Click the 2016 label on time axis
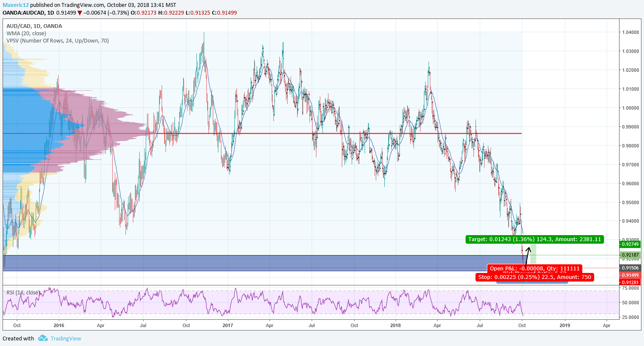The height and width of the screenshot is (346, 644). click(x=58, y=326)
